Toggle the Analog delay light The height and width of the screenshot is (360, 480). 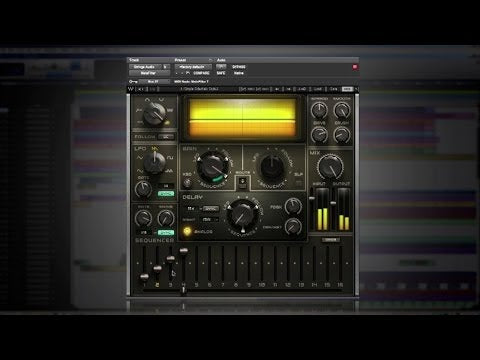pos(188,231)
